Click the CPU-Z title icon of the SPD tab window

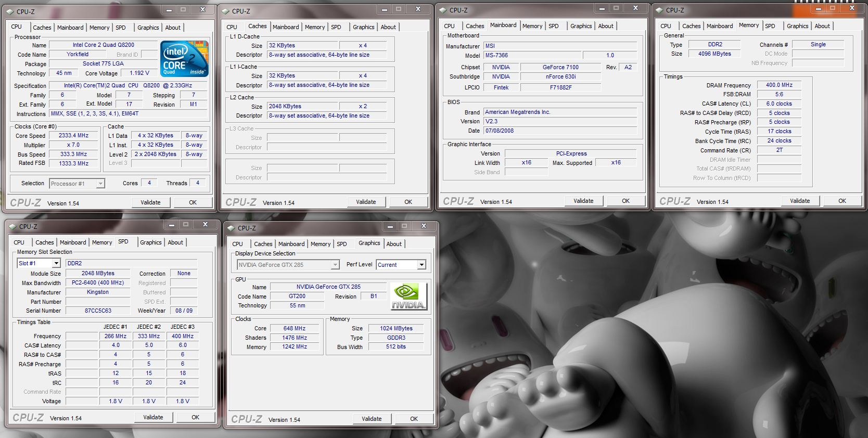(12, 226)
